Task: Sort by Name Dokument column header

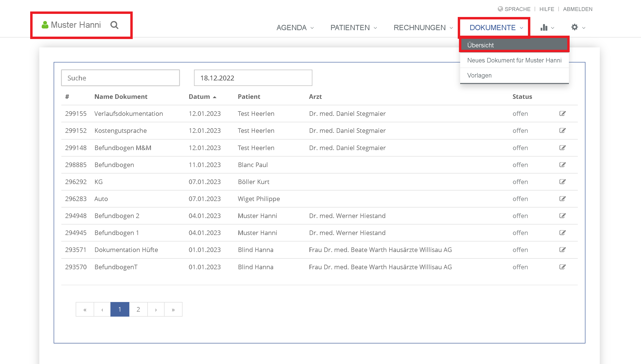Action: point(121,96)
